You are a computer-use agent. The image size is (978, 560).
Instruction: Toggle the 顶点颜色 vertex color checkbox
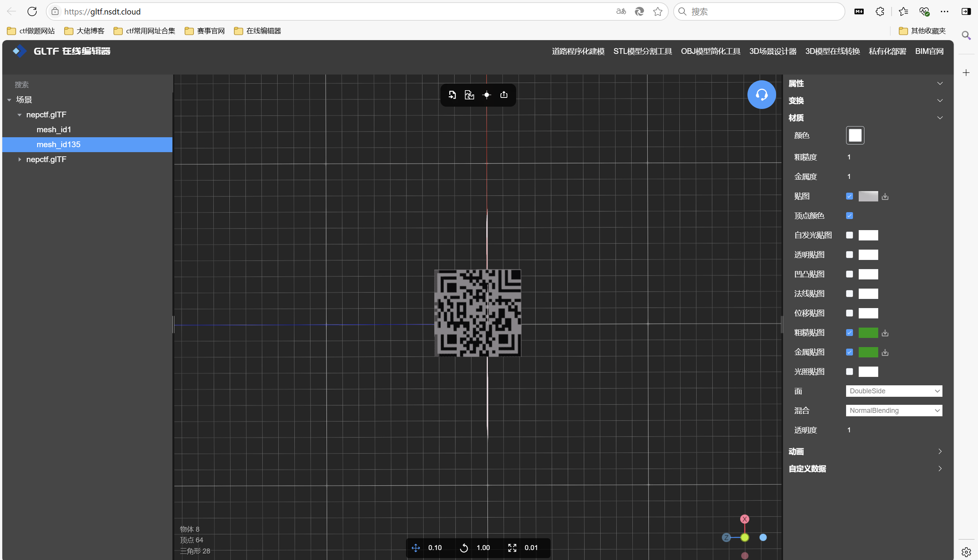pos(850,216)
